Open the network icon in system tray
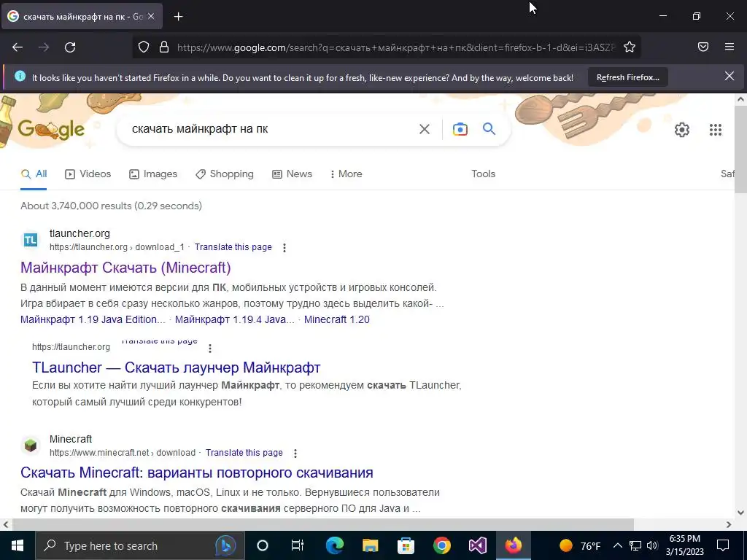Viewport: 747px width, 560px height. pos(635,545)
